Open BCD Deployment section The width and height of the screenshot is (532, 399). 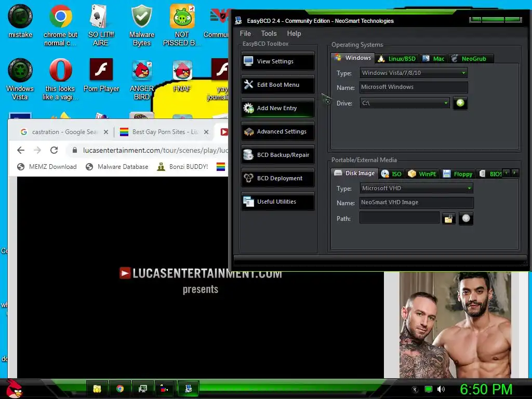277,179
